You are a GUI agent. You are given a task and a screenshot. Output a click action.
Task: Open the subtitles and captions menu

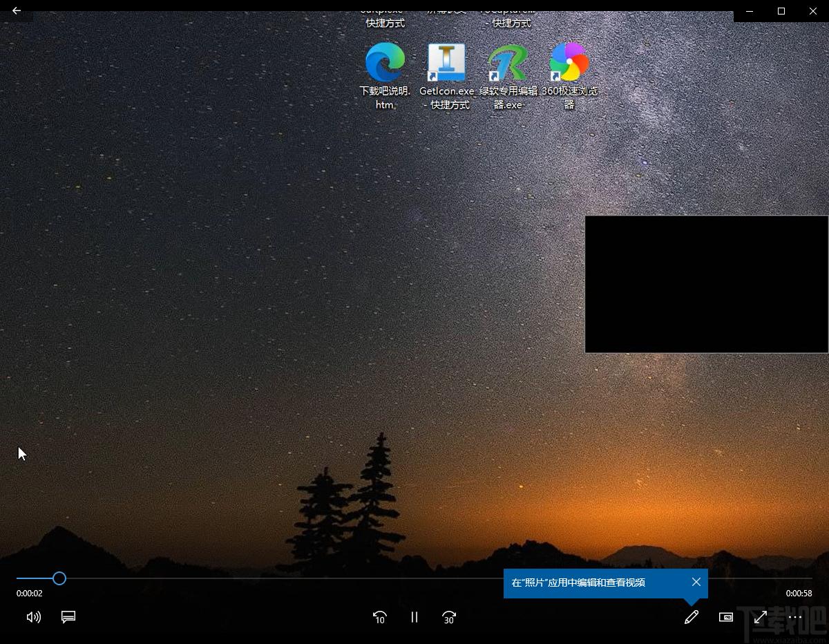pyautogui.click(x=68, y=617)
